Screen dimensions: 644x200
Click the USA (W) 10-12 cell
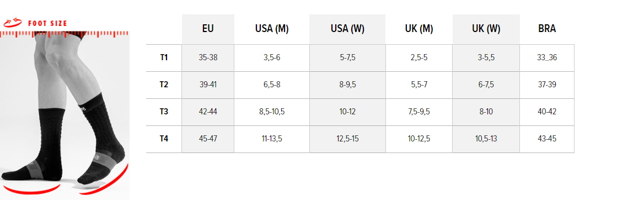coord(347,112)
